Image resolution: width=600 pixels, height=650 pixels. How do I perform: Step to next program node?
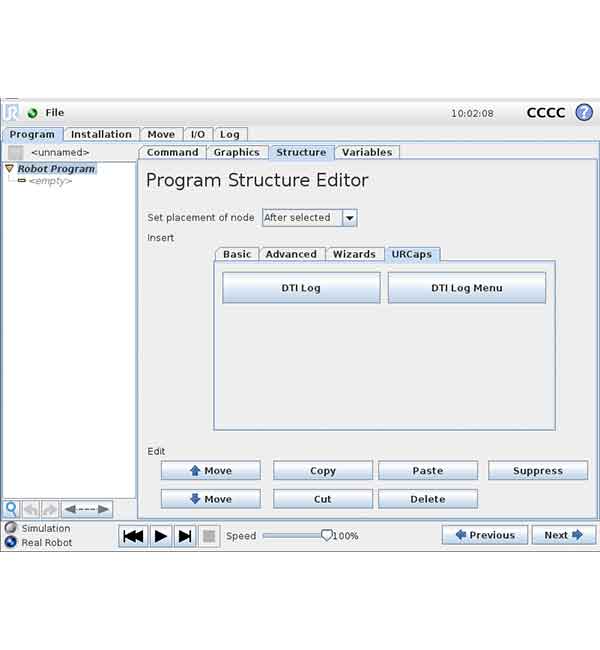point(185,536)
